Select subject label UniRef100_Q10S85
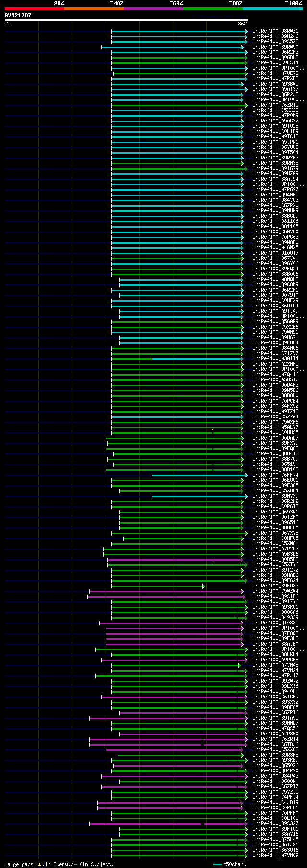The image size is (307, 868). [275, 623]
